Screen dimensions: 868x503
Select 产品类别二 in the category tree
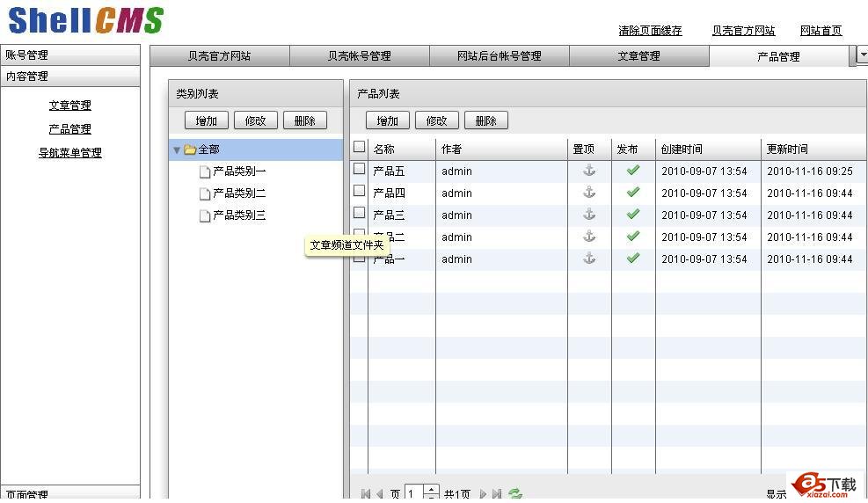239,193
